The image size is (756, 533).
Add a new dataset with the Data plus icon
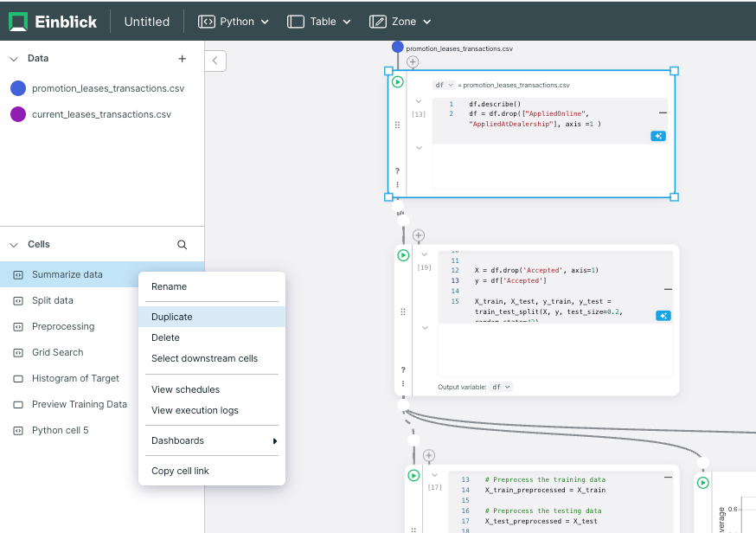[182, 58]
